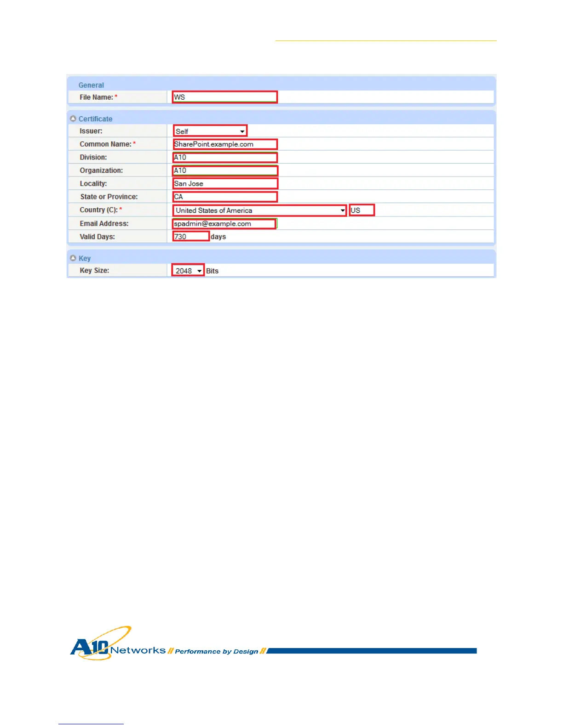The width and height of the screenshot is (563, 728).
Task: Click the Email Address label
Action: [104, 223]
